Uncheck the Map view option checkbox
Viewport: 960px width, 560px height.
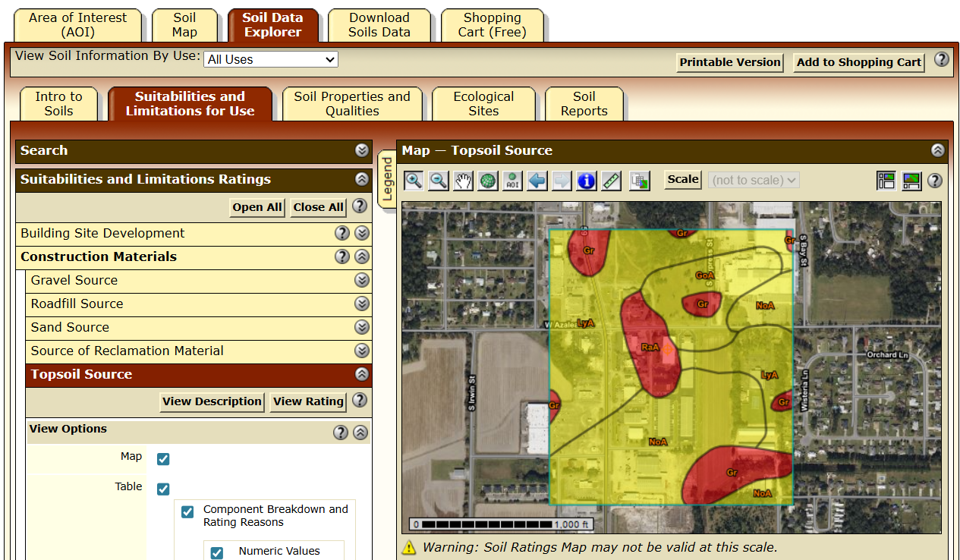click(163, 459)
